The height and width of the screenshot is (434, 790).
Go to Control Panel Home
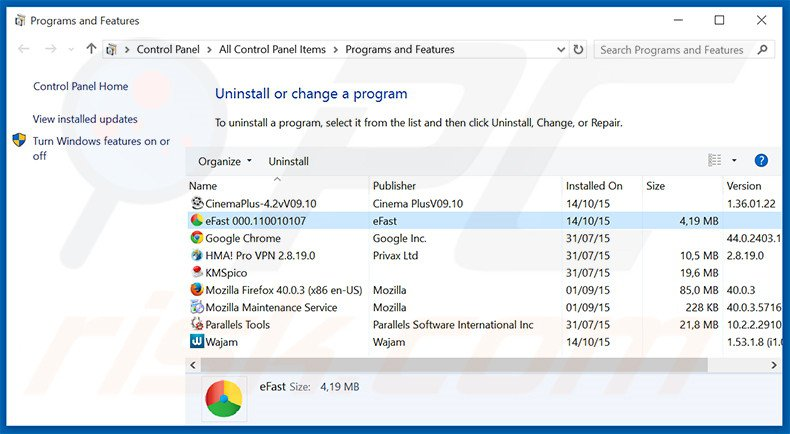[x=80, y=86]
